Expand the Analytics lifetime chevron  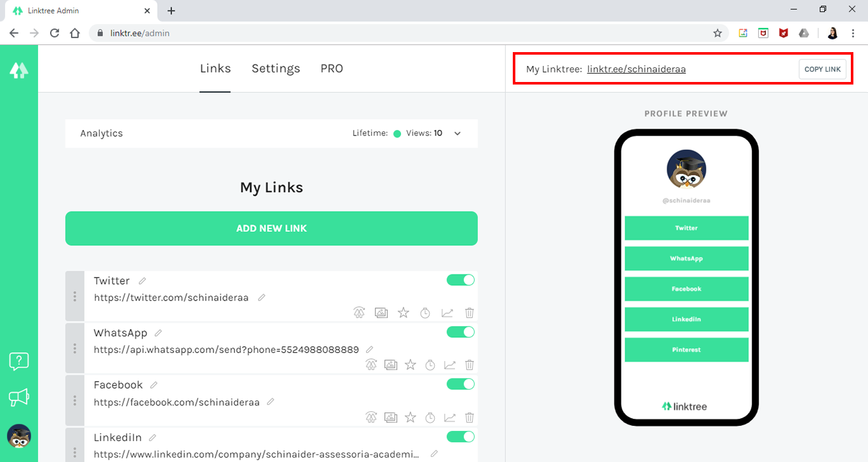[458, 133]
